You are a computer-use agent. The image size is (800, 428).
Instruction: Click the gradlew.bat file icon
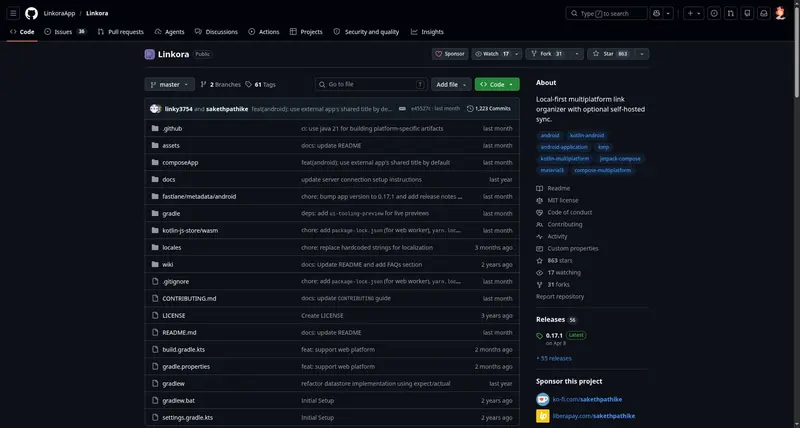click(x=155, y=400)
